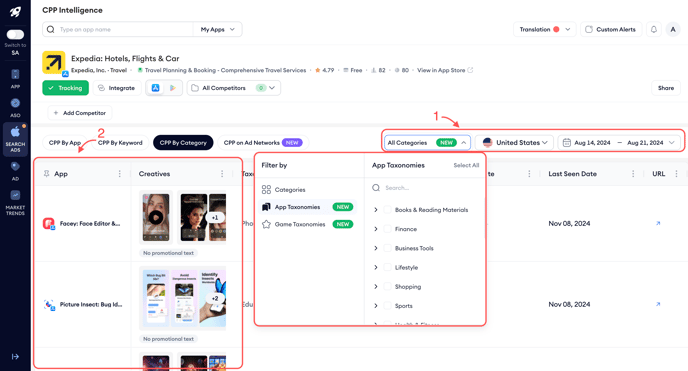Open Custom Alerts

point(610,29)
